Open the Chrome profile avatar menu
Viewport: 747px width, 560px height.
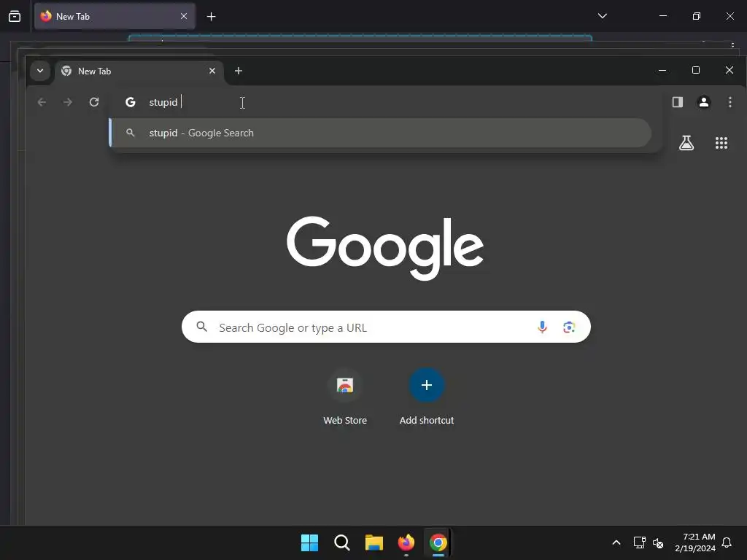pos(704,102)
